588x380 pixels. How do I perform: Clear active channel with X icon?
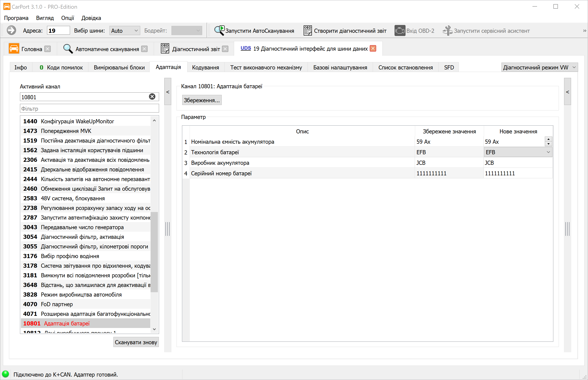click(x=152, y=97)
